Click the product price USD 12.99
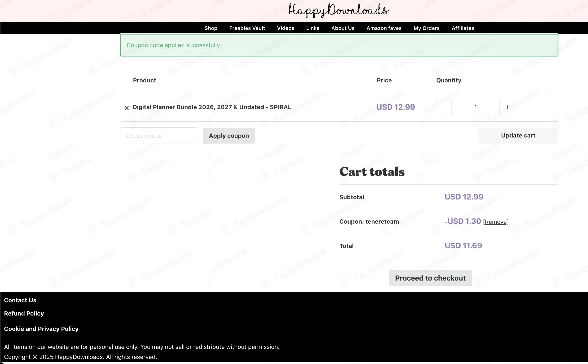The width and height of the screenshot is (588, 364). coord(396,107)
